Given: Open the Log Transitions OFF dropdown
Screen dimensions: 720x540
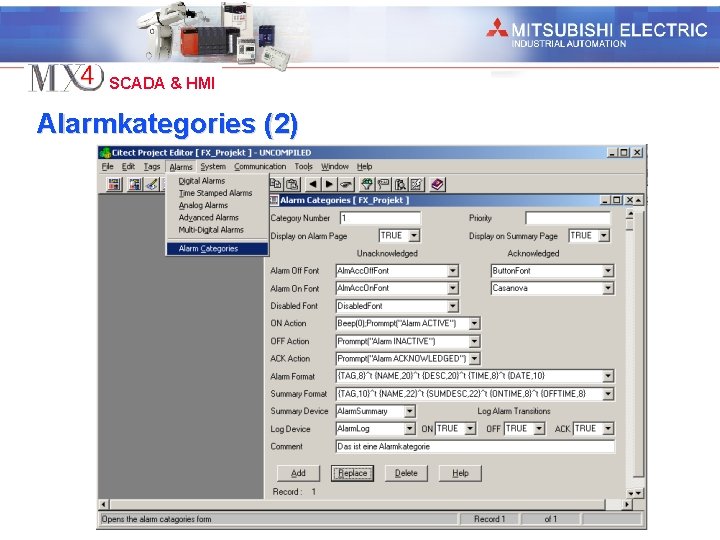Looking at the screenshot, I should point(539,429).
